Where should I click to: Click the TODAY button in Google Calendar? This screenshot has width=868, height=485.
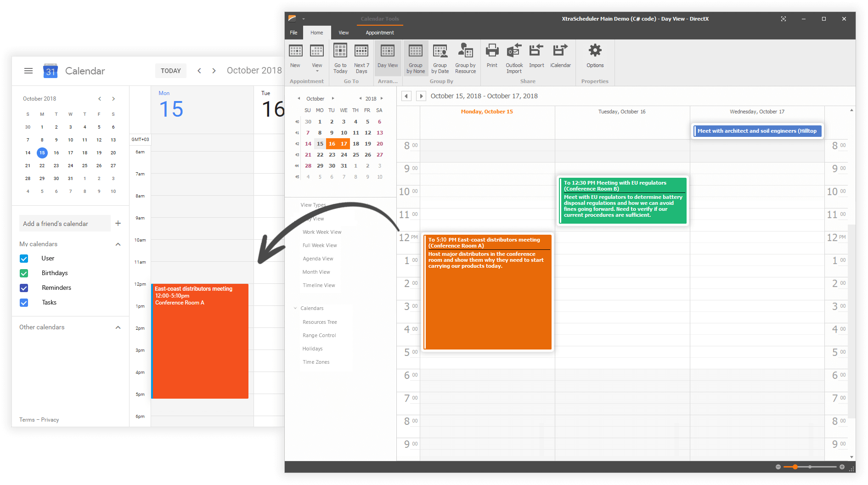point(171,71)
